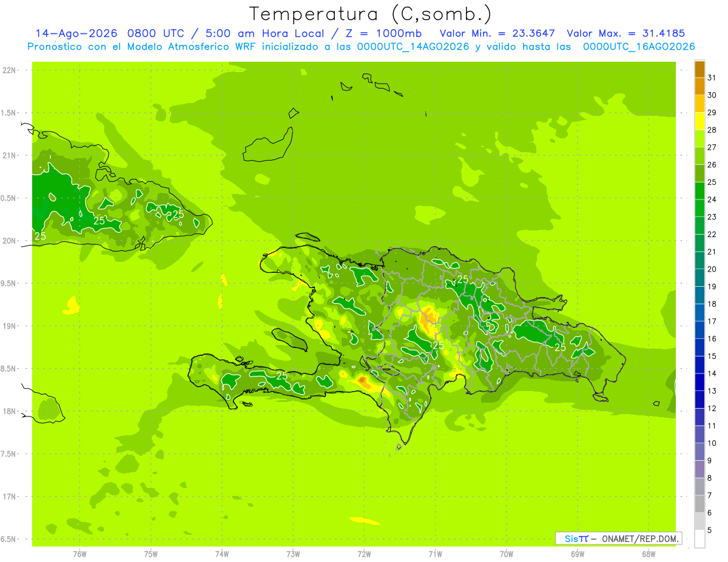Click the 75W longitude axis label
Image resolution: width=728 pixels, height=562 pixels.
(x=151, y=554)
